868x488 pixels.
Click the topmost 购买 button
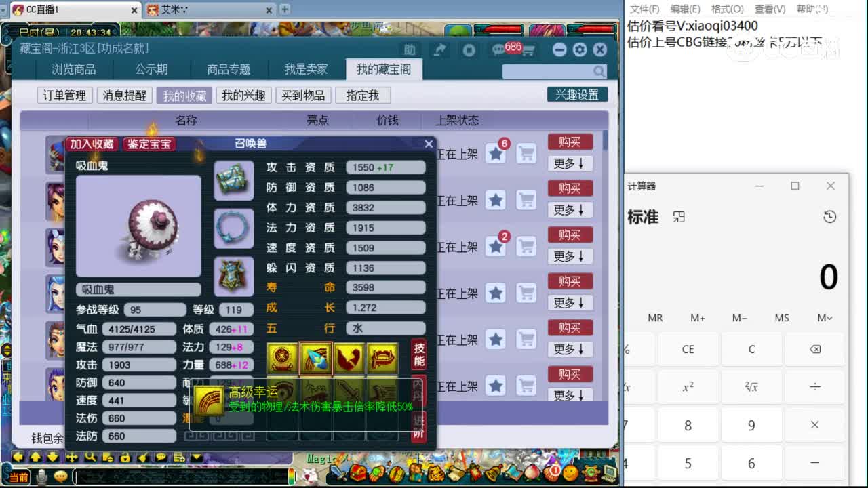coord(570,142)
